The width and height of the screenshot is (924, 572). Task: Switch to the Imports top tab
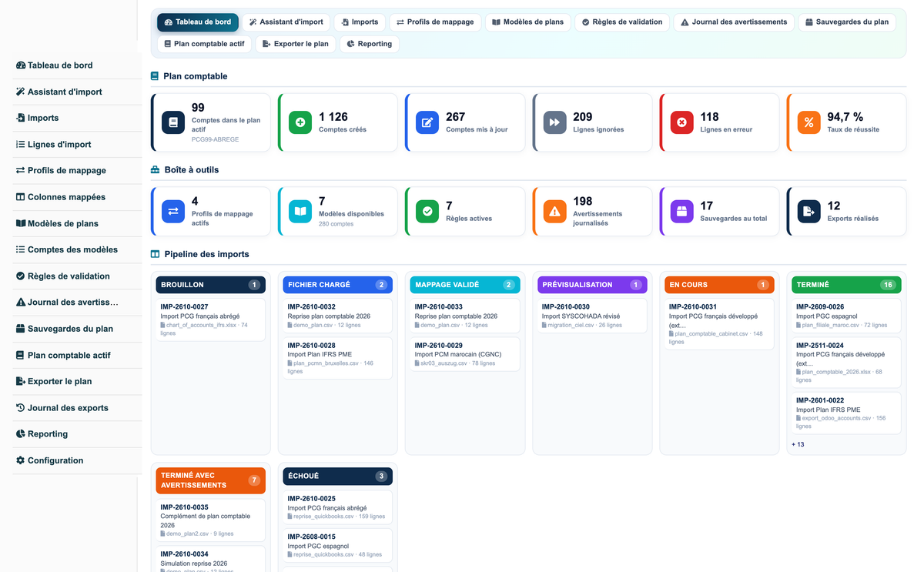(x=360, y=22)
